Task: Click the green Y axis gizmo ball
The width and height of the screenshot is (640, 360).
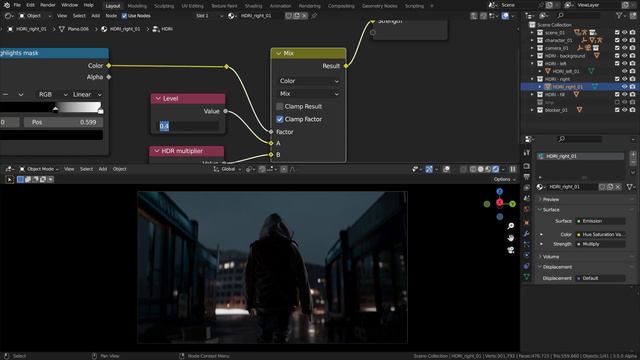Action: (512, 204)
